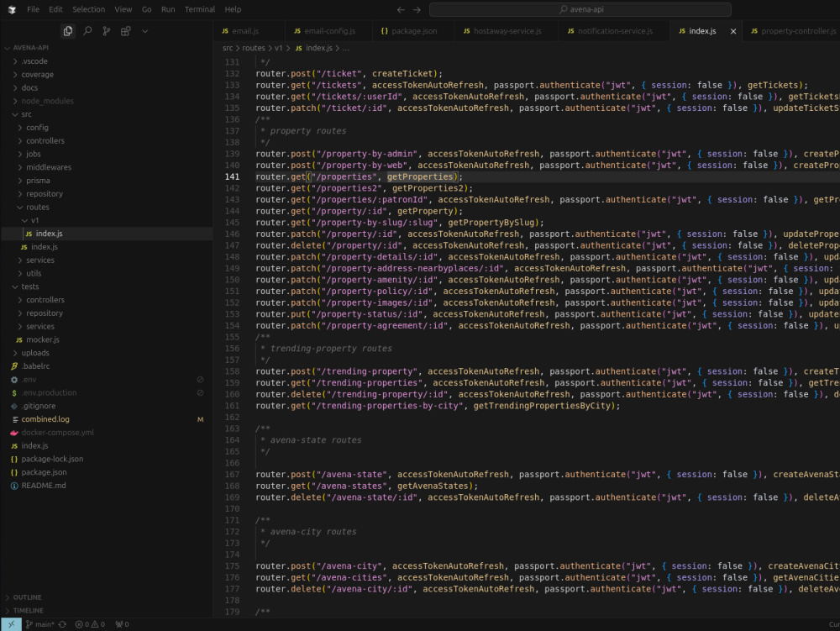Collapse the src folder
The image size is (840, 631).
click(108, 114)
